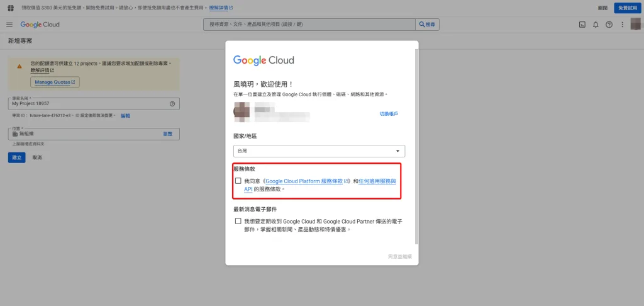644x306 pixels.
Task: Open the help question mark icon
Action: click(x=609, y=25)
